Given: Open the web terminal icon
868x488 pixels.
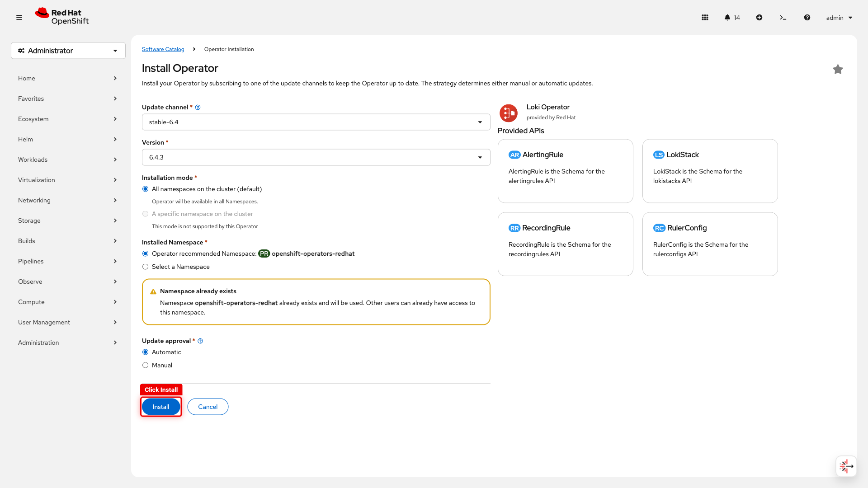Looking at the screenshot, I should 783,17.
